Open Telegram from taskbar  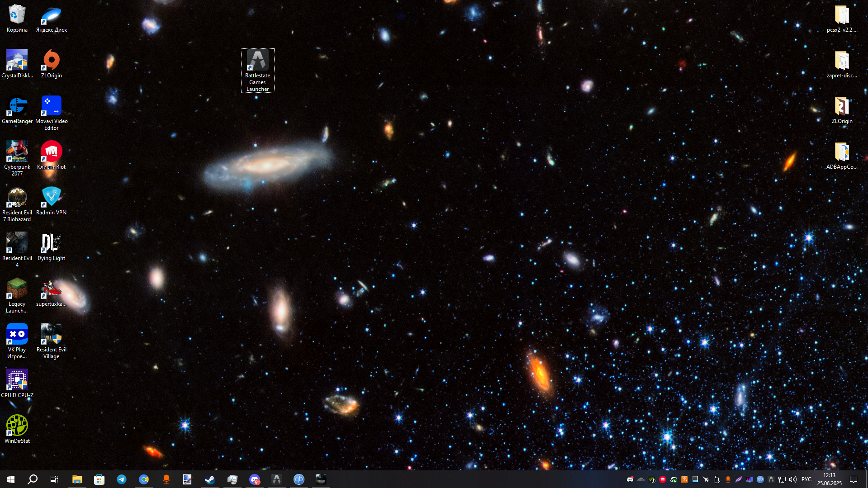coord(121,479)
